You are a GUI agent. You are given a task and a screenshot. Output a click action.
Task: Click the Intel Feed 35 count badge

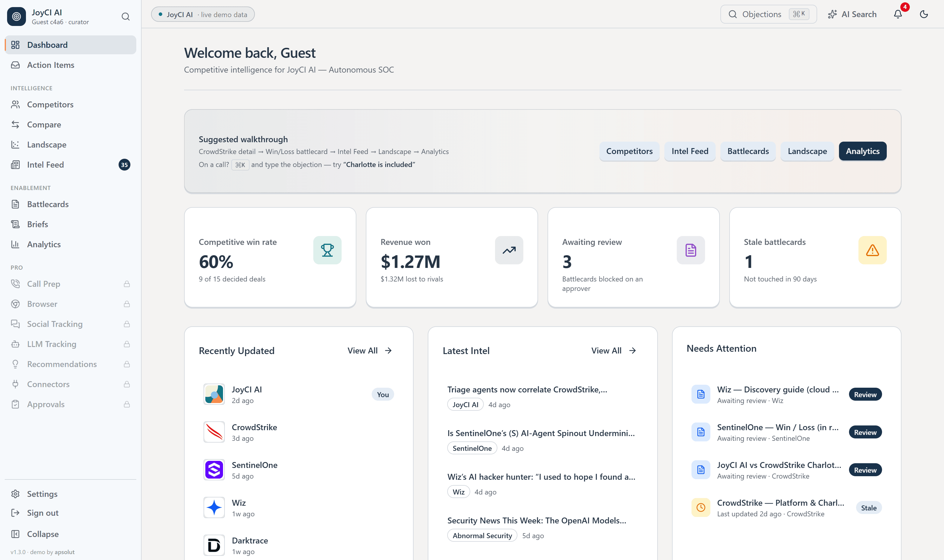(x=124, y=165)
